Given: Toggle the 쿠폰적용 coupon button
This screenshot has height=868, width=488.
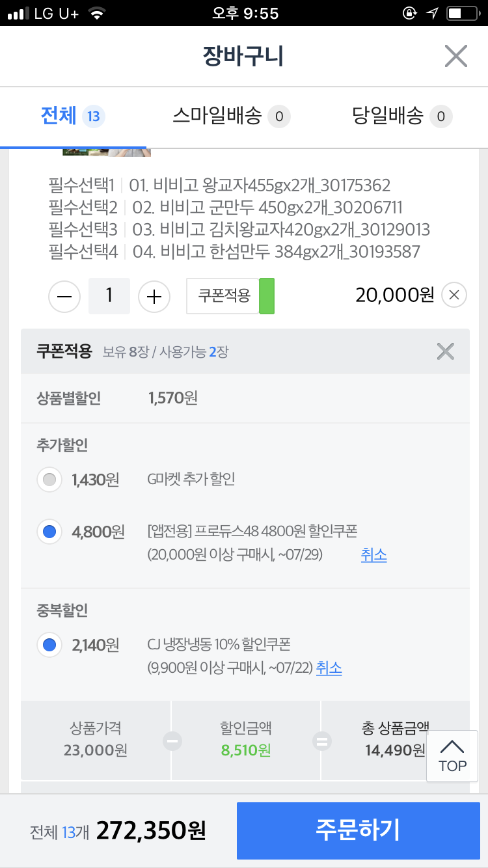Looking at the screenshot, I should (224, 296).
